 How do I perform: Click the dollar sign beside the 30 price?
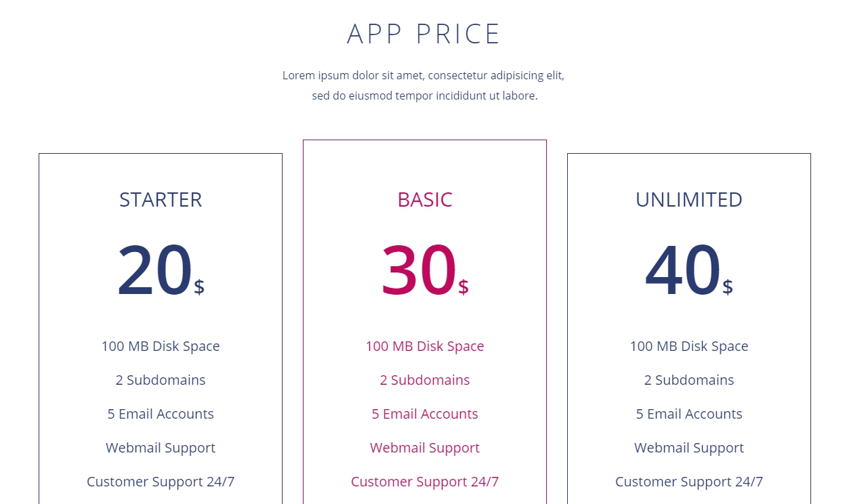pyautogui.click(x=463, y=287)
